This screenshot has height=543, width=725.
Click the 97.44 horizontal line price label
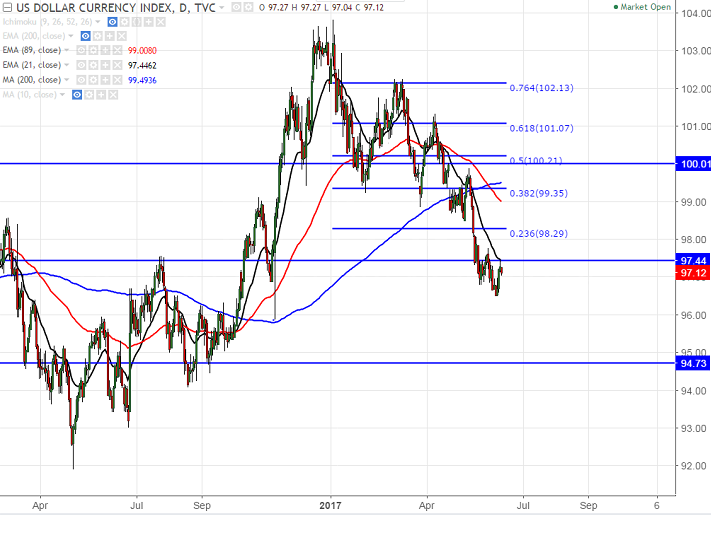[693, 260]
